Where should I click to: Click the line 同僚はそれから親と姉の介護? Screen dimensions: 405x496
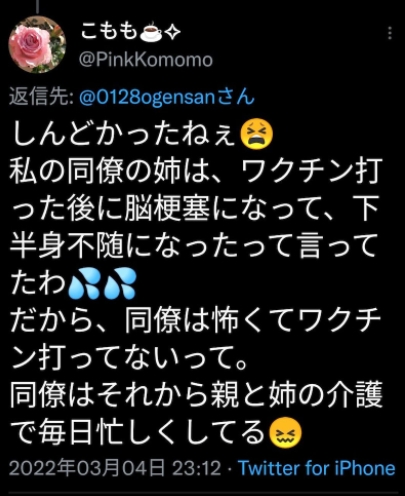pos(196,396)
